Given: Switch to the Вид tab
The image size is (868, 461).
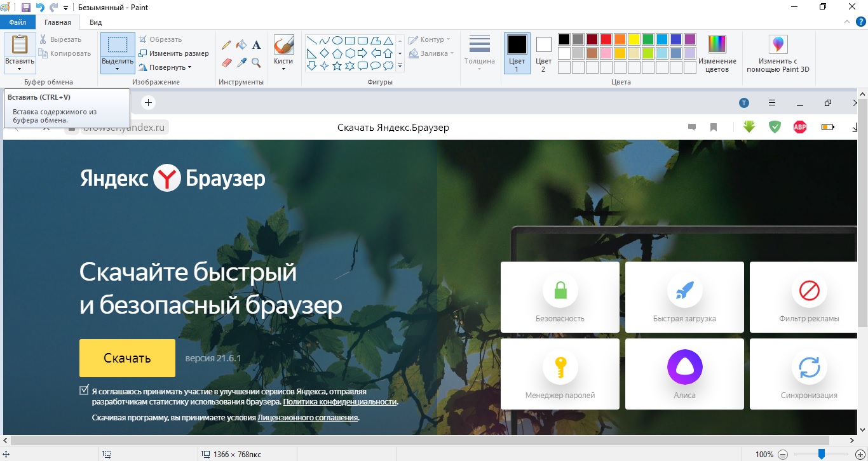Looking at the screenshot, I should click(95, 22).
